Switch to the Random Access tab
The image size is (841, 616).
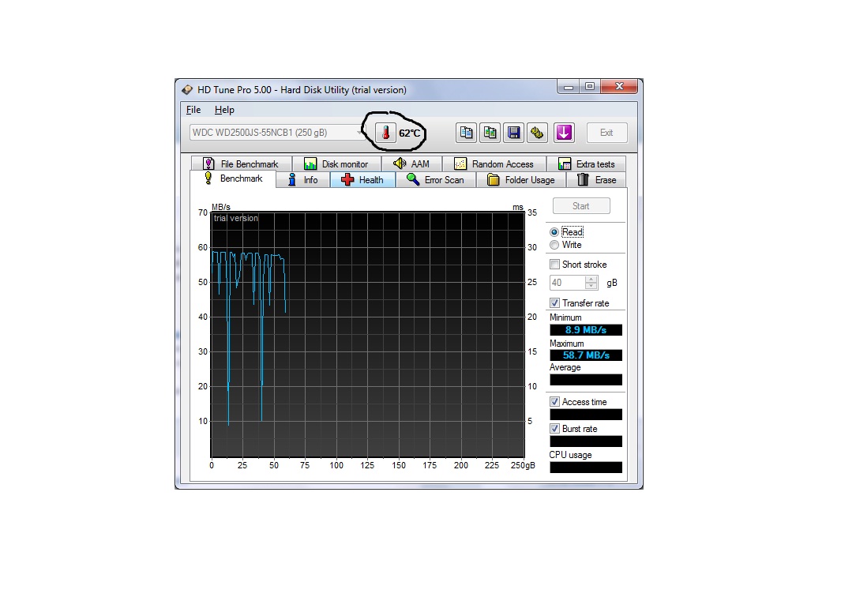click(x=494, y=163)
